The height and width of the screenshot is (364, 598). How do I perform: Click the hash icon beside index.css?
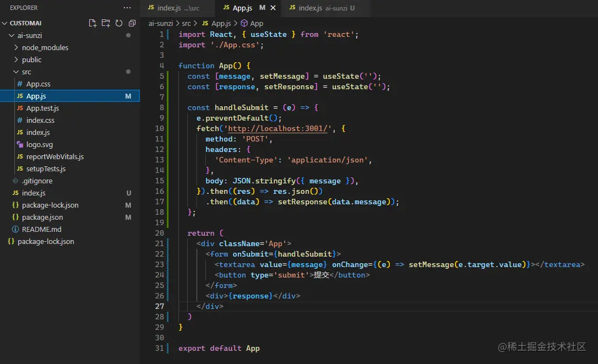click(20, 120)
